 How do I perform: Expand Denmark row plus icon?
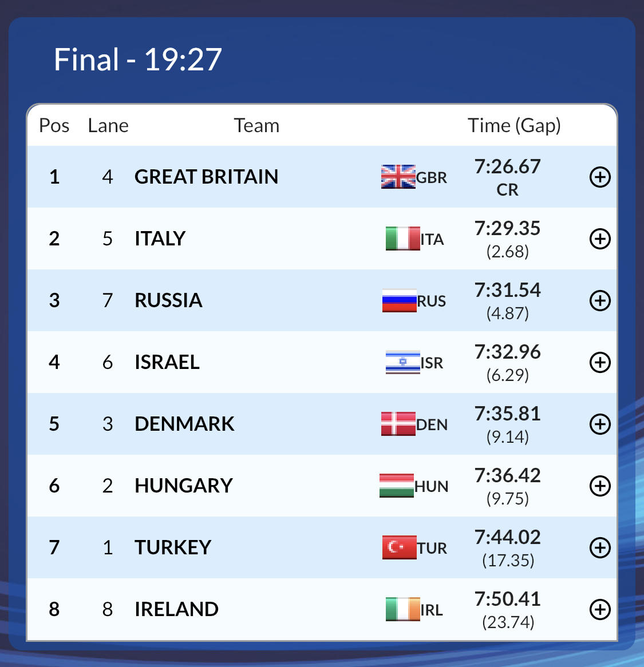[x=600, y=424]
